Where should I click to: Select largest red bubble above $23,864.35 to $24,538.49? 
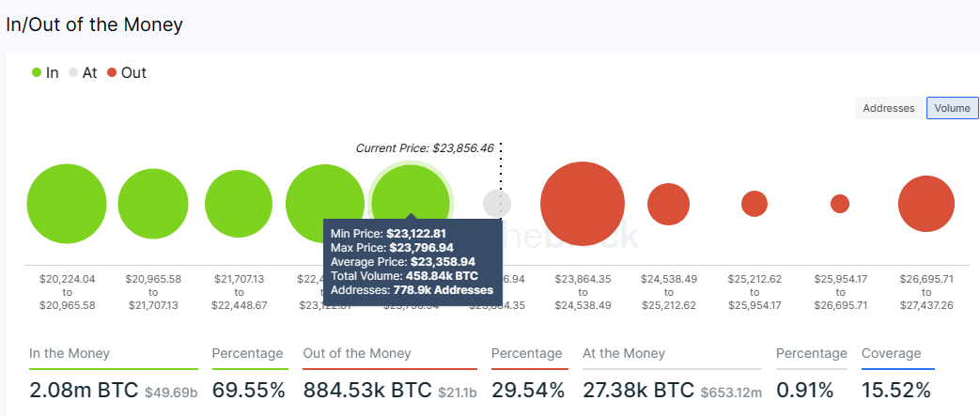coord(583,204)
